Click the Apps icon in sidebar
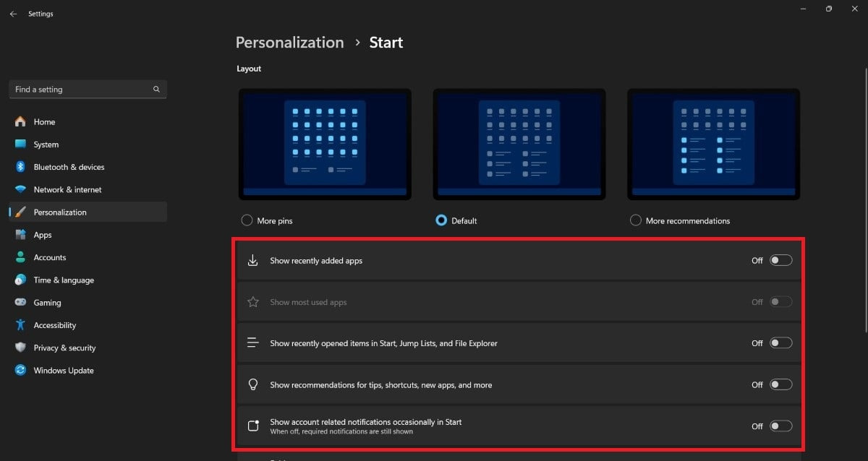This screenshot has height=461, width=868. (20, 235)
